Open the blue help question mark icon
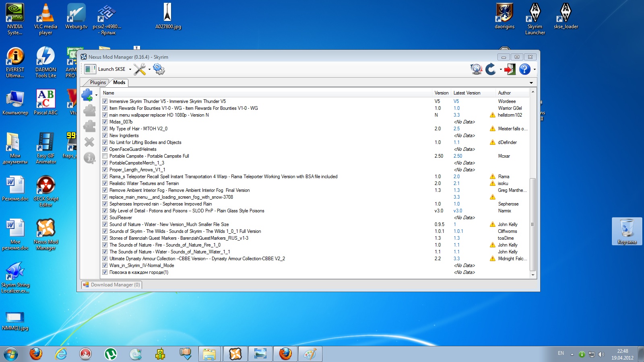644x362 pixels. coord(525,69)
